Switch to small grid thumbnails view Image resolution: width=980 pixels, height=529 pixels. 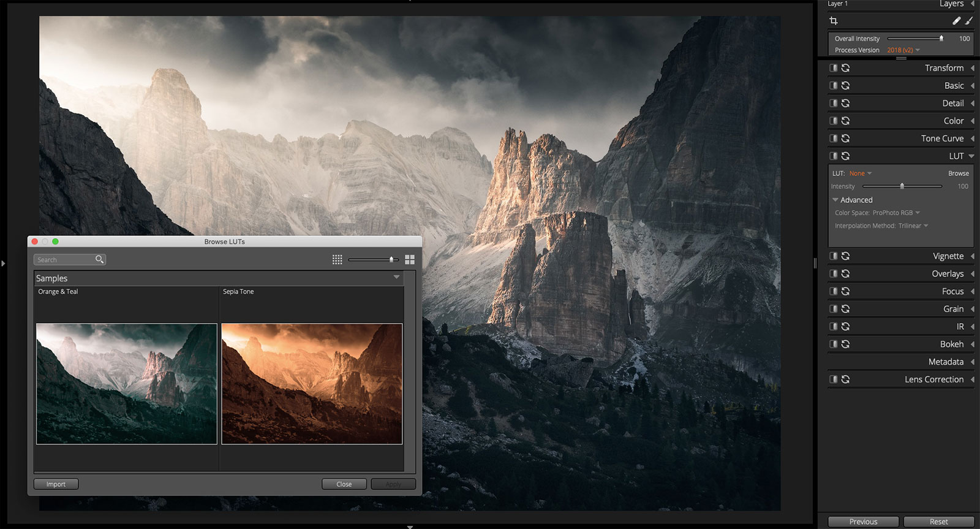337,260
